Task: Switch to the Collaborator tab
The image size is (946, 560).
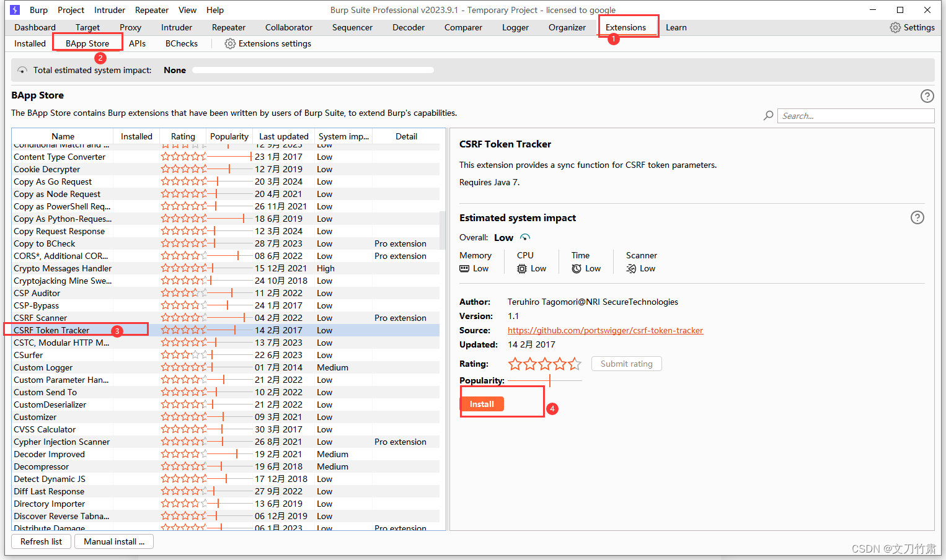Action: (289, 27)
